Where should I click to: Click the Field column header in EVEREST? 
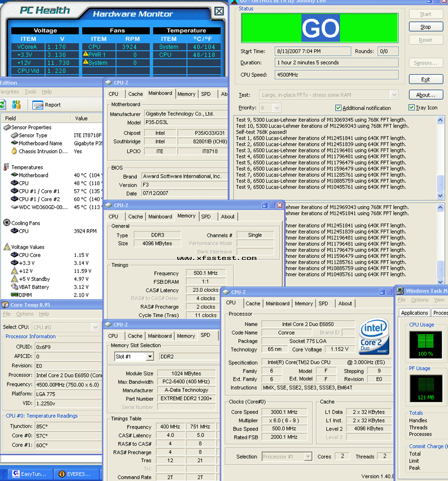(36, 119)
